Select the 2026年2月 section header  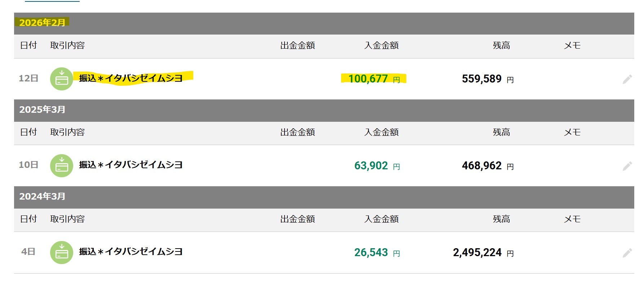point(42,23)
